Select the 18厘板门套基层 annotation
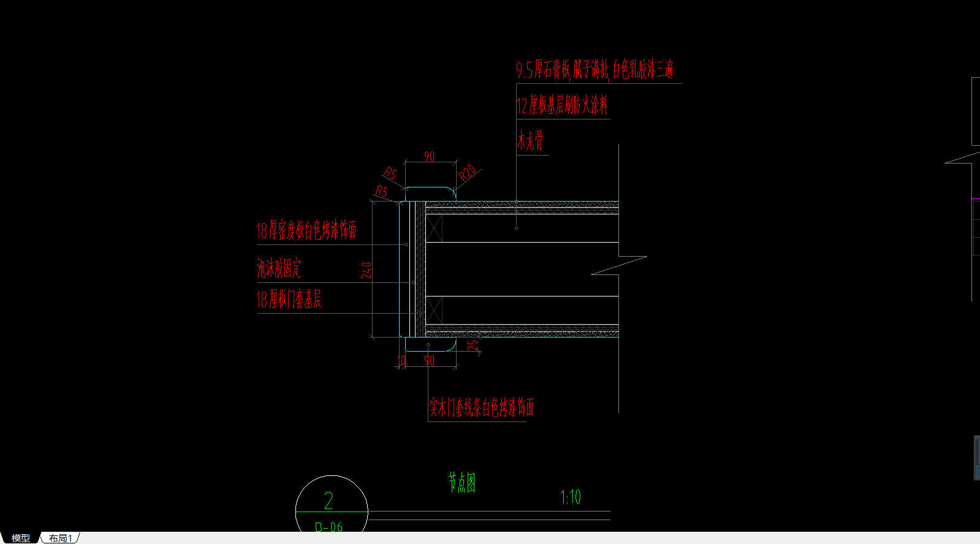 click(289, 299)
